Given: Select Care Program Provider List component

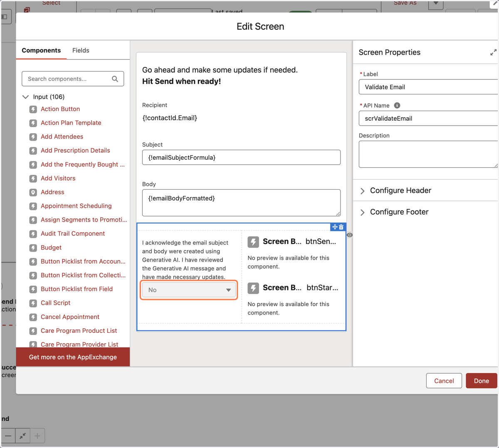Looking at the screenshot, I should pos(79,344).
